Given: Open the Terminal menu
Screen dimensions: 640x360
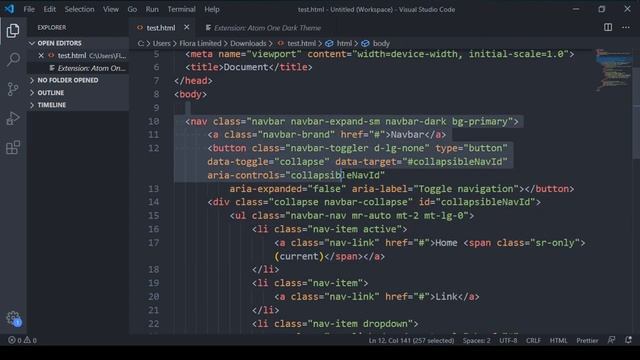Looking at the screenshot, I should point(181,9).
